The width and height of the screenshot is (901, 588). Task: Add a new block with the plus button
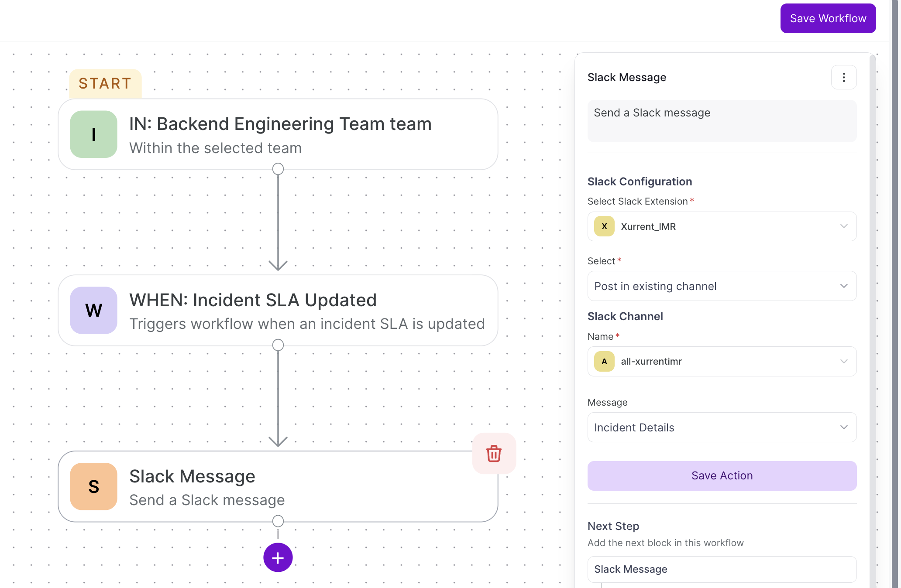[x=278, y=557]
